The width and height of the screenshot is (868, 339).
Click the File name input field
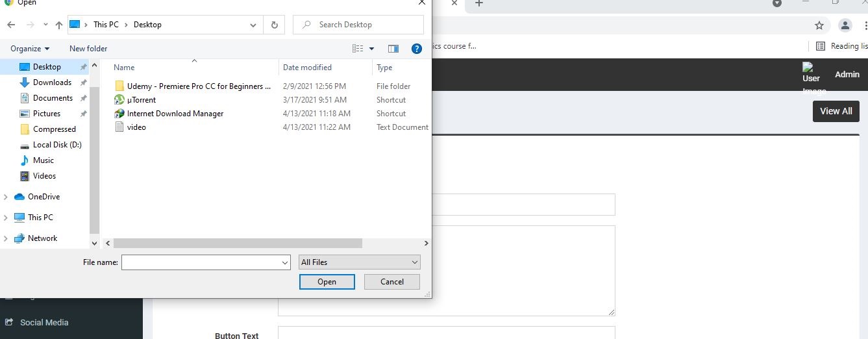tap(200, 262)
